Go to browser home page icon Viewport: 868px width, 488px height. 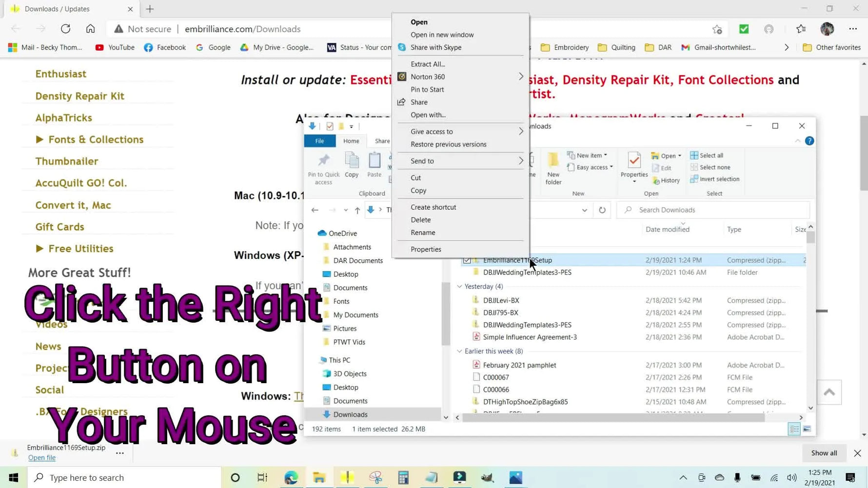click(90, 29)
